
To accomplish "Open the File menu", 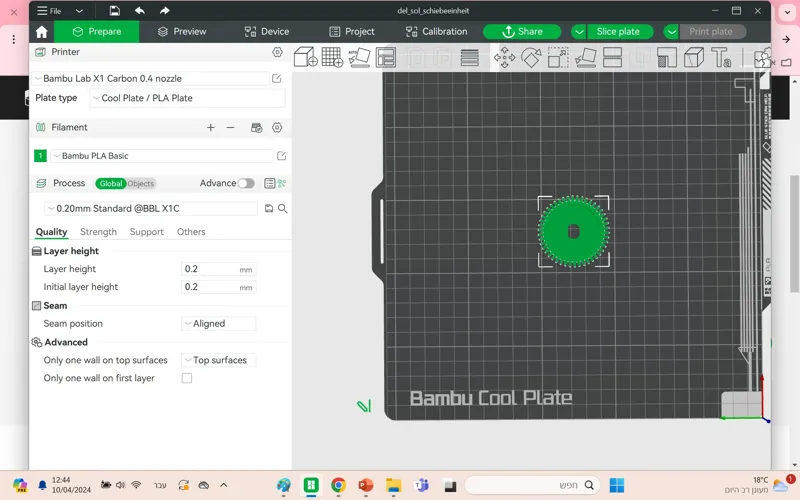I will point(49,11).
